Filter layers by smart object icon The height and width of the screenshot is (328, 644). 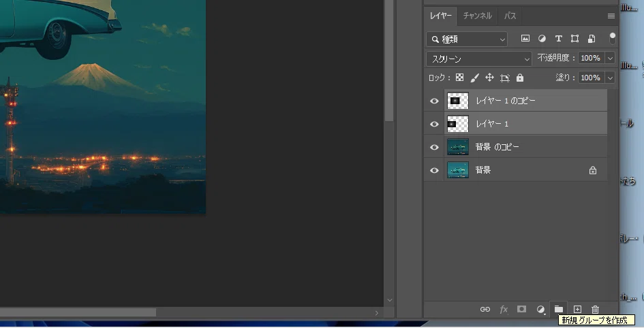592,39
